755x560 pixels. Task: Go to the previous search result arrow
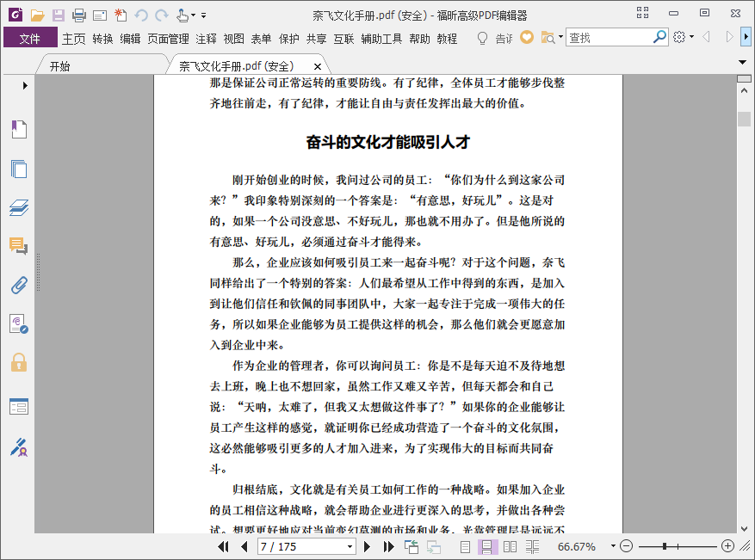coord(706,37)
